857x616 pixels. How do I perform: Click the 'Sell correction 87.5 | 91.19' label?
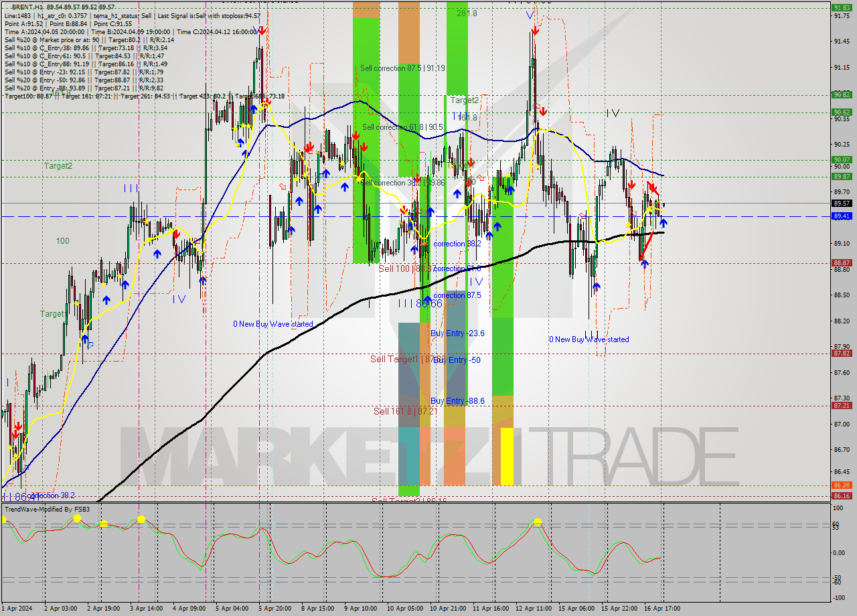tap(402, 68)
